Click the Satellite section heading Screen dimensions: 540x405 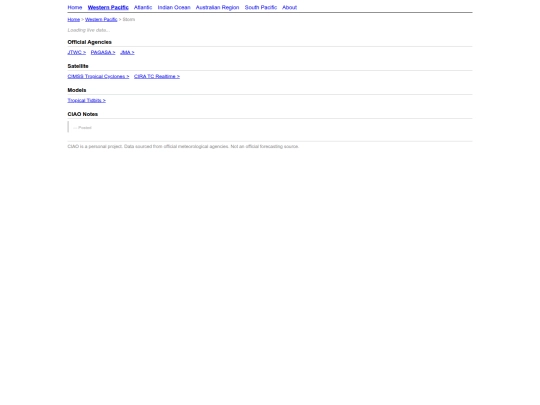point(78,66)
